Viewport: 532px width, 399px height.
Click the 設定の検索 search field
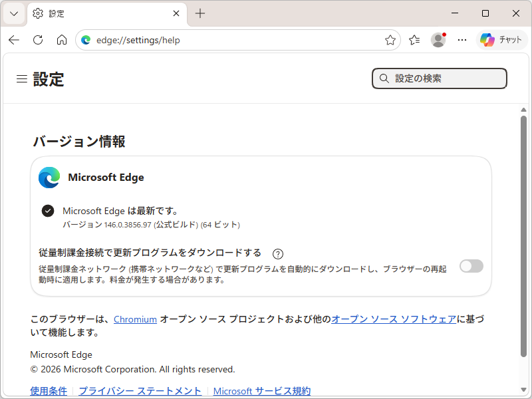[439, 78]
